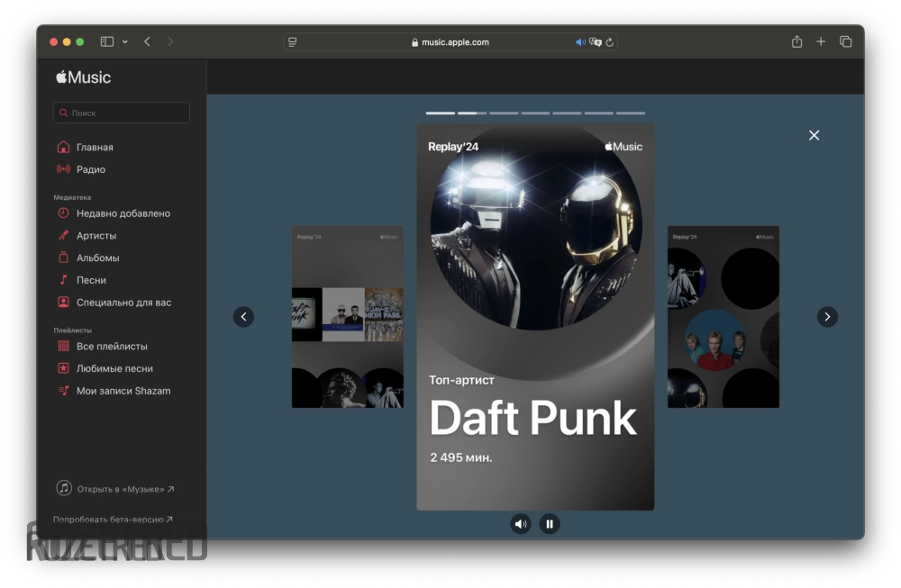
Task: Open Радио in the sidebar
Action: [90, 169]
